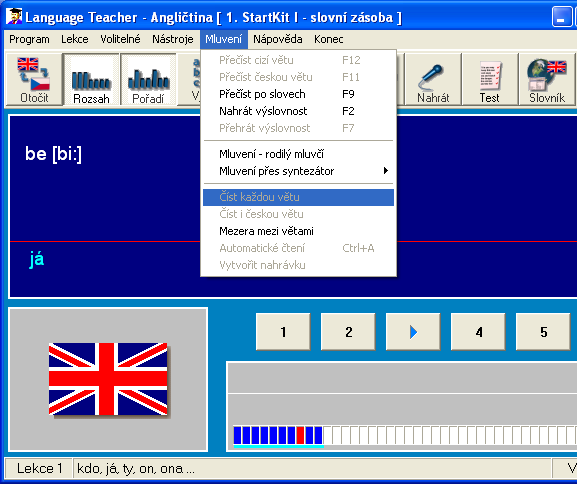
Task: Click the red segment in progress bar
Action: pyautogui.click(x=300, y=435)
